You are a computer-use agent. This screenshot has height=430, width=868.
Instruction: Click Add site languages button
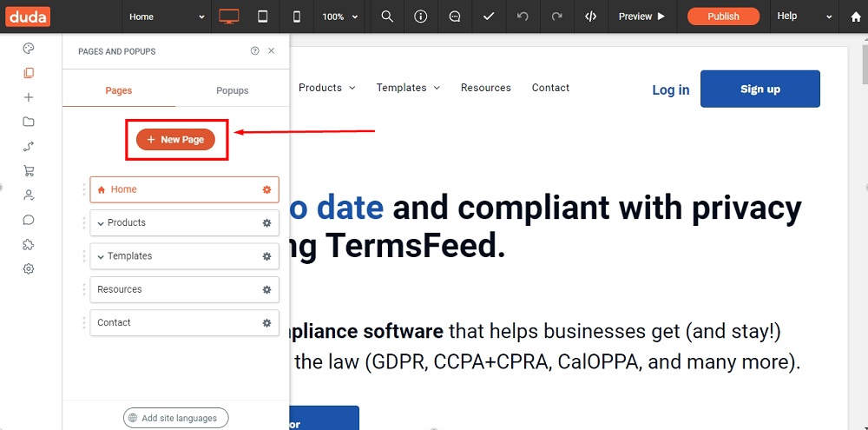(176, 419)
